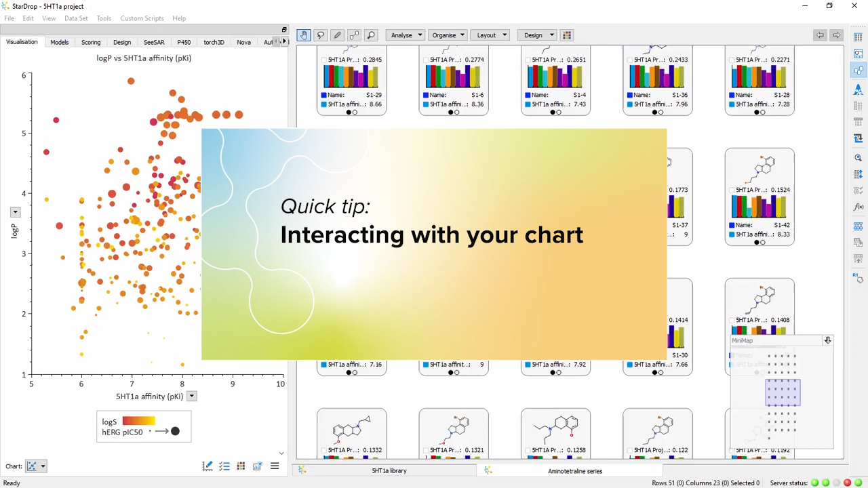Expand the chevron below the chart legend

pyautogui.click(x=281, y=453)
